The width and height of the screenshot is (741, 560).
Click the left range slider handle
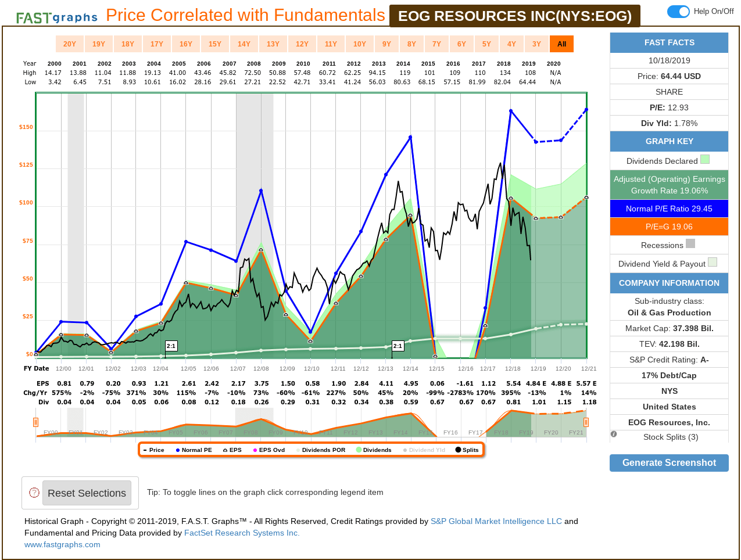36,422
